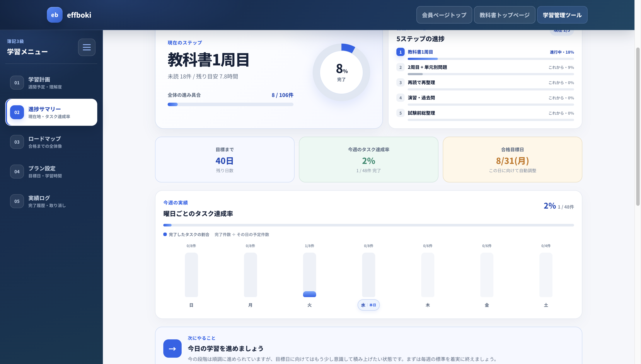Click the 今週のタスク達成率 2% card
The width and height of the screenshot is (641, 364).
[x=368, y=160]
